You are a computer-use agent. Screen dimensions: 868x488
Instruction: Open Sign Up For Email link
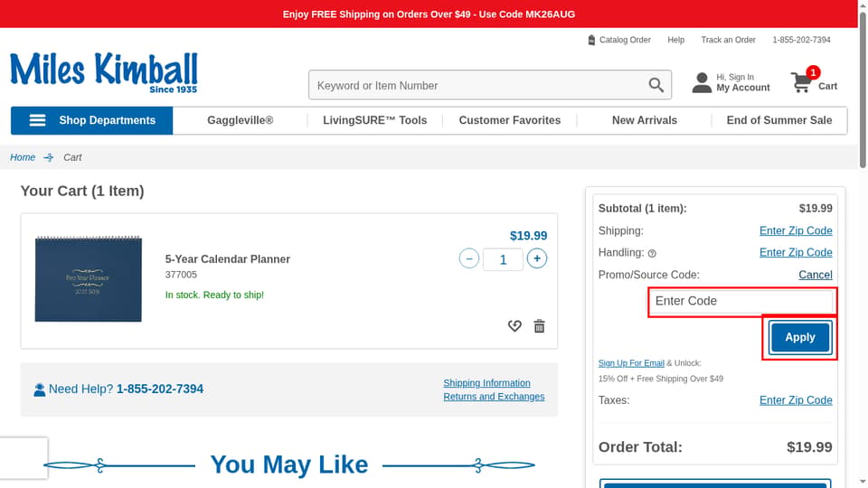(x=631, y=363)
